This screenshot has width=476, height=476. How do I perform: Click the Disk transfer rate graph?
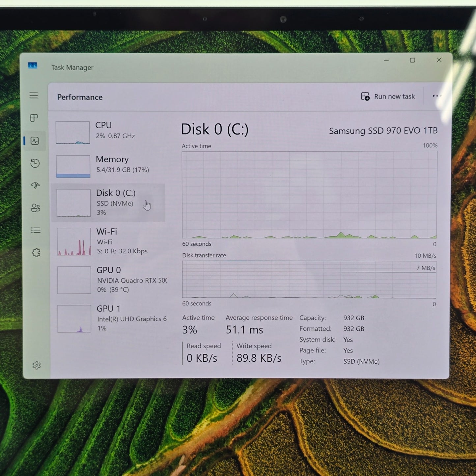click(x=309, y=280)
